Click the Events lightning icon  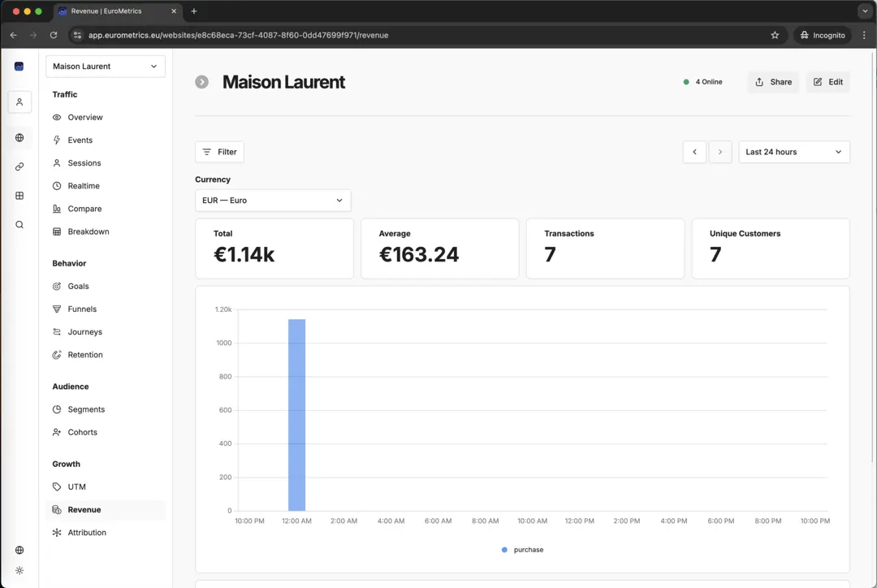[x=57, y=141]
